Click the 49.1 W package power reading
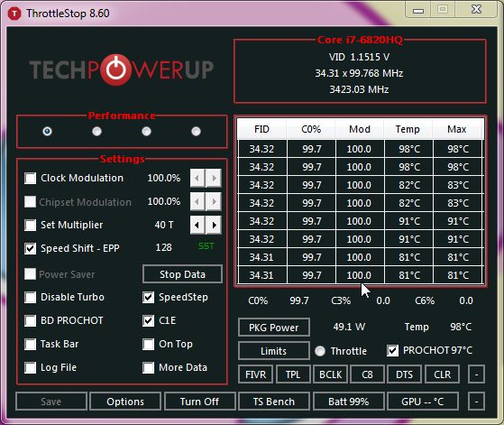 349,327
